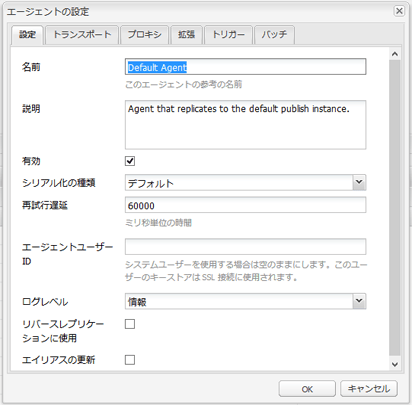Uncheck the 有効 checkbox

point(130,161)
